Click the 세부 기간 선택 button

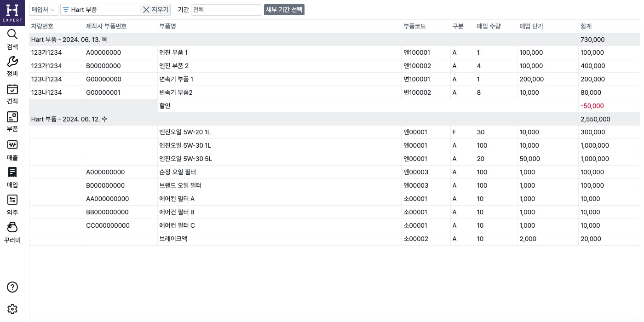(x=284, y=10)
